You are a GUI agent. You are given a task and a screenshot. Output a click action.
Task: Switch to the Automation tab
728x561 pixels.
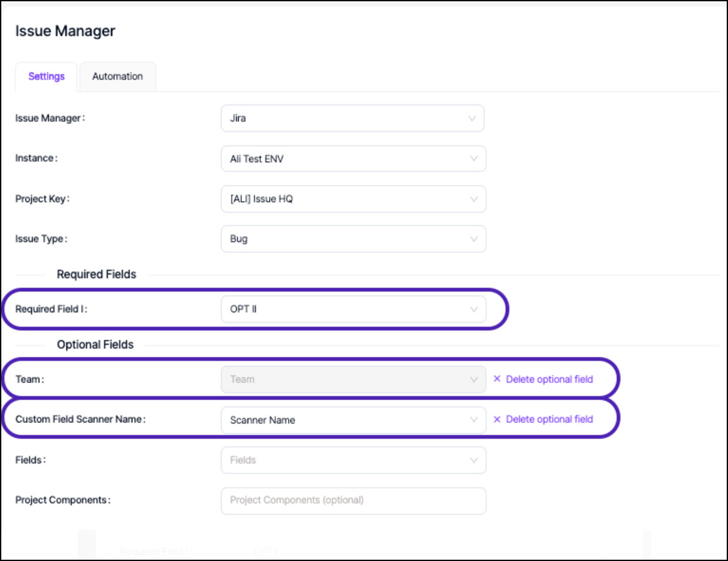(117, 77)
